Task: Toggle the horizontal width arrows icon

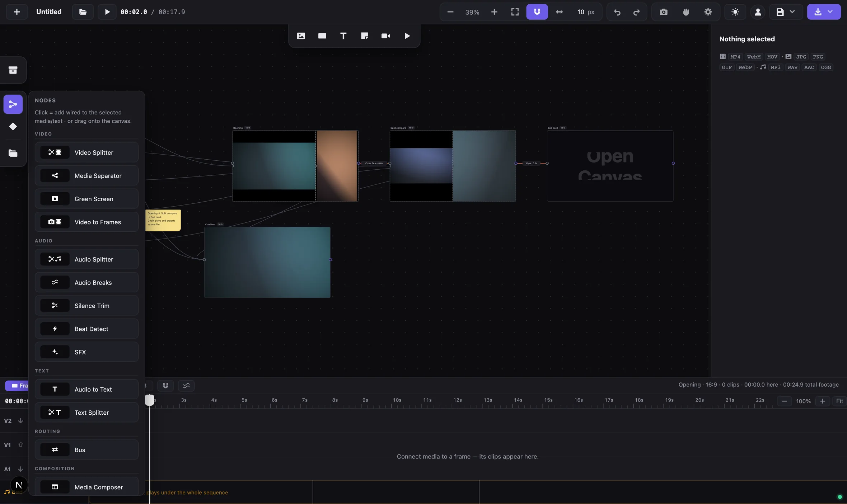Action: pos(559,12)
